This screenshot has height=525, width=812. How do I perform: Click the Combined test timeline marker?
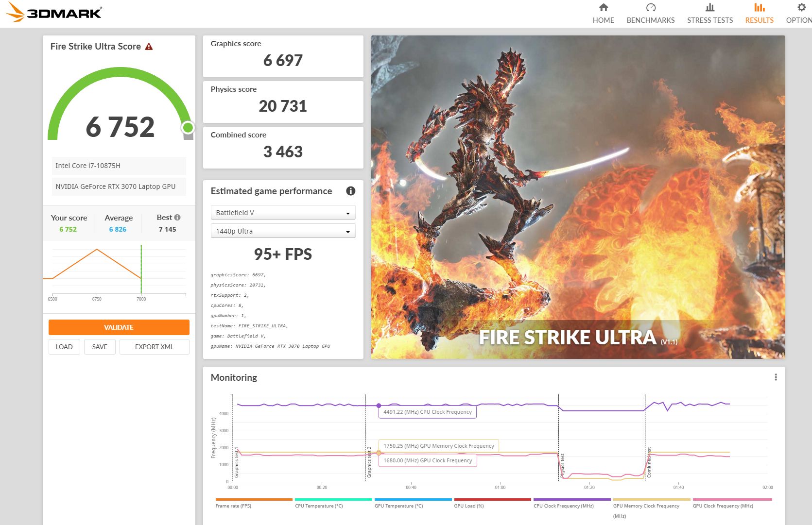649,462
